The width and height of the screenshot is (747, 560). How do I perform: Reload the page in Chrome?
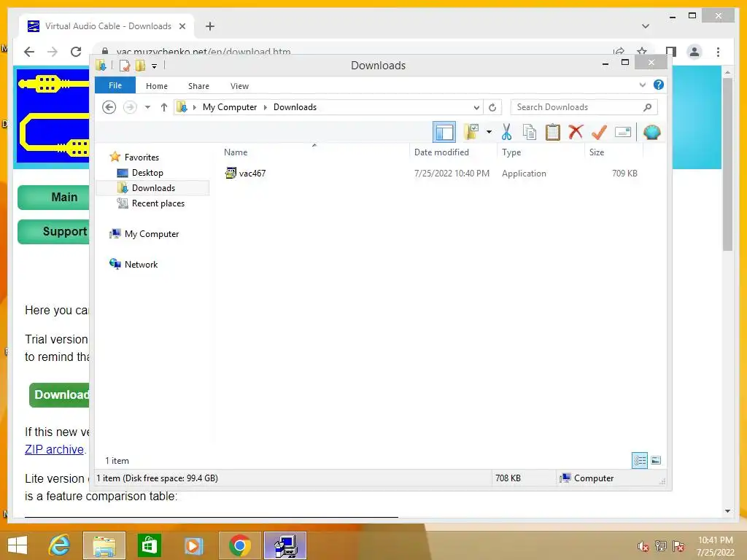point(76,52)
